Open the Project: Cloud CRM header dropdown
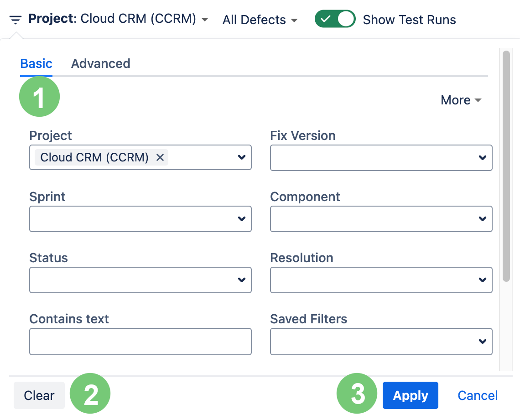 pyautogui.click(x=119, y=19)
